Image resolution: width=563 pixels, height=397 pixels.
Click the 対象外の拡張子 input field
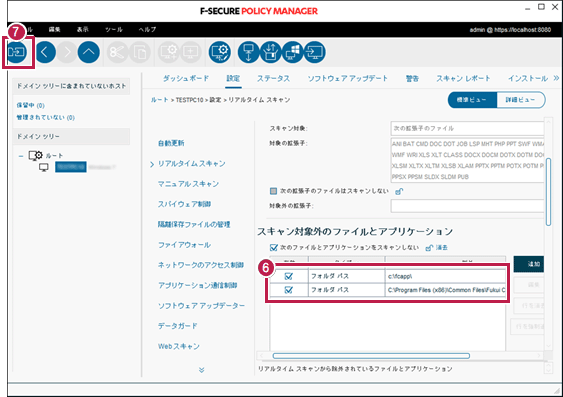point(467,206)
